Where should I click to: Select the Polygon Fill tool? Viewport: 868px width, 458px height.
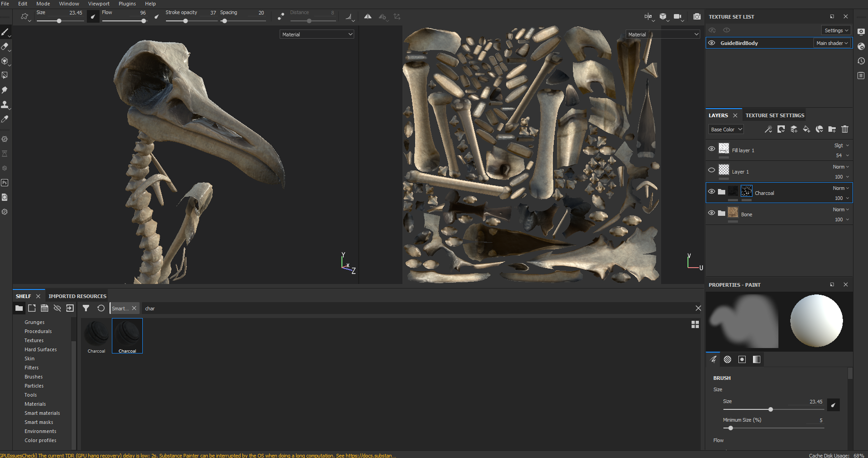tap(5, 75)
